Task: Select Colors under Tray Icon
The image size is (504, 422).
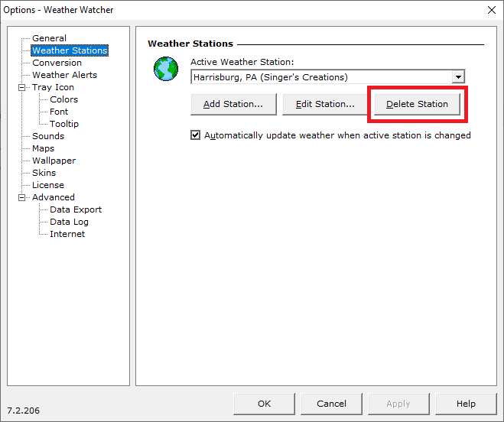Action: point(63,99)
